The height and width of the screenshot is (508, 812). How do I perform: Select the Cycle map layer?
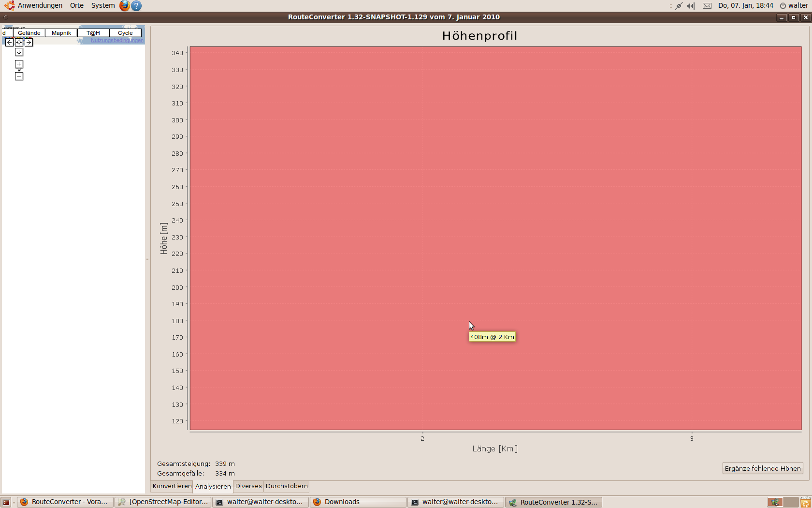pos(125,33)
